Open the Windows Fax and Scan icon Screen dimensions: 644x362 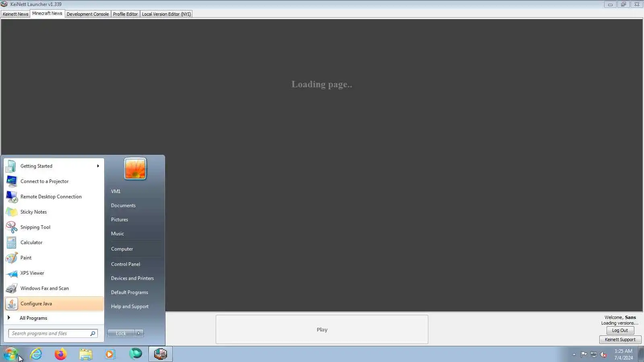pyautogui.click(x=11, y=288)
